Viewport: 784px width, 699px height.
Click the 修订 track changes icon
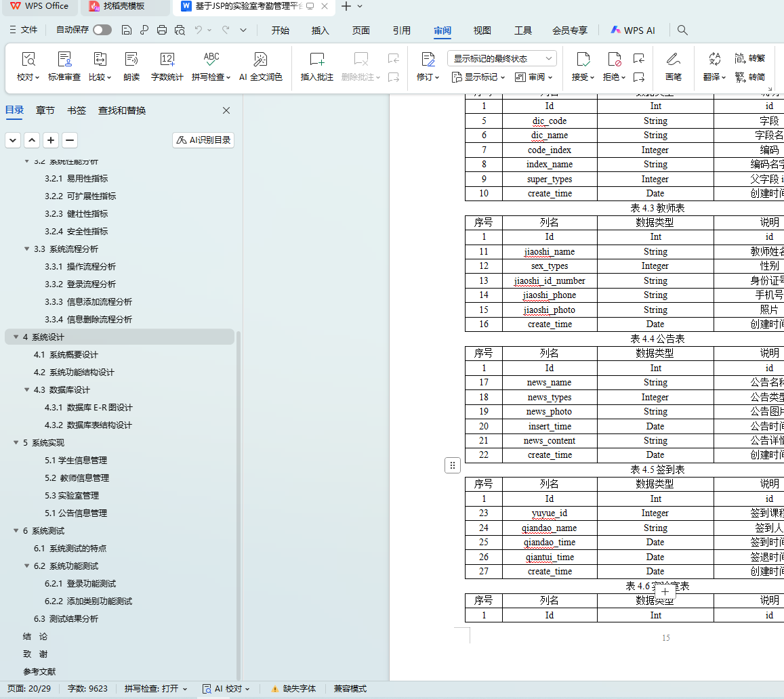[x=428, y=60]
